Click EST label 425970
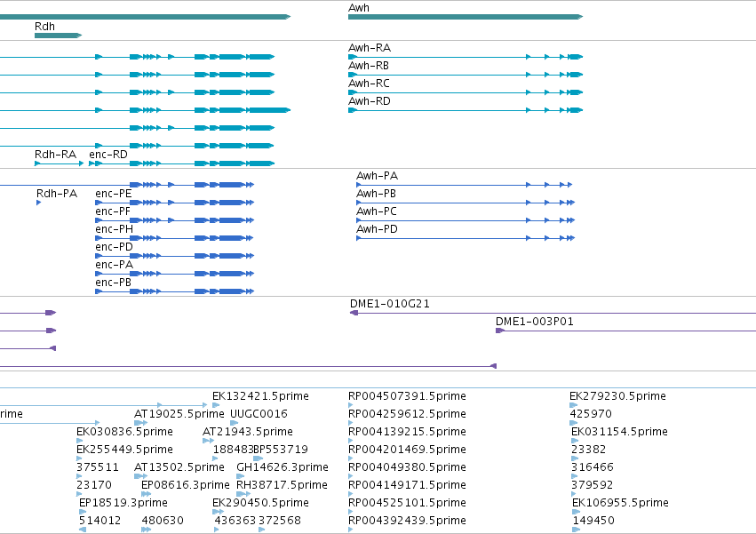 coord(591,414)
